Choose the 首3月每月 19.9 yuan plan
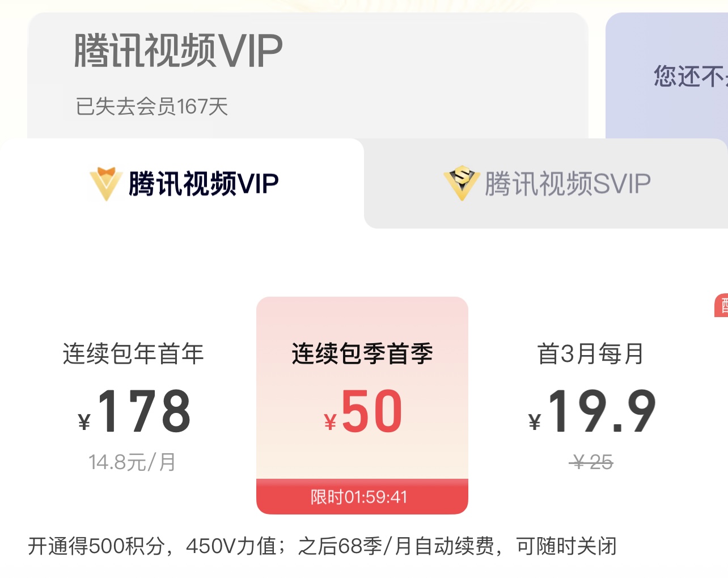Screen dimensions: 728x578 coord(591,406)
